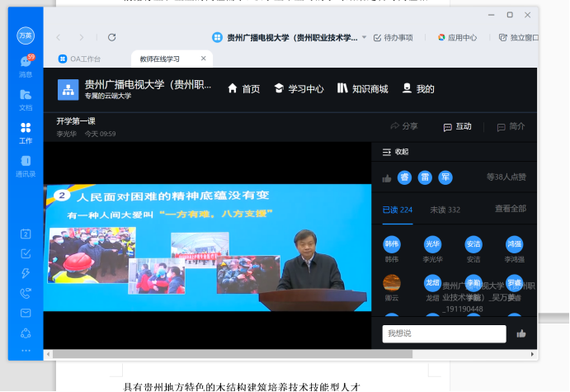Switch to the OA工作台 tab
The width and height of the screenshot is (570, 392).
pos(84,59)
